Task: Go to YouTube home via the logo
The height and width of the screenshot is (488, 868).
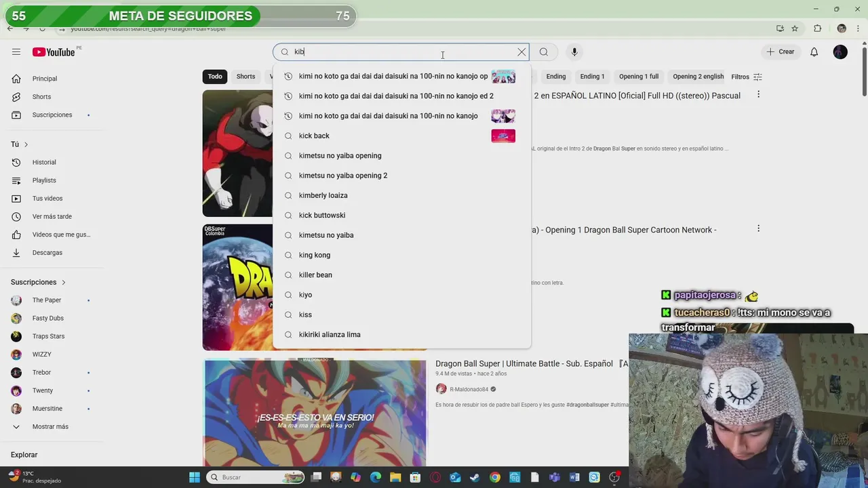Action: (54, 52)
